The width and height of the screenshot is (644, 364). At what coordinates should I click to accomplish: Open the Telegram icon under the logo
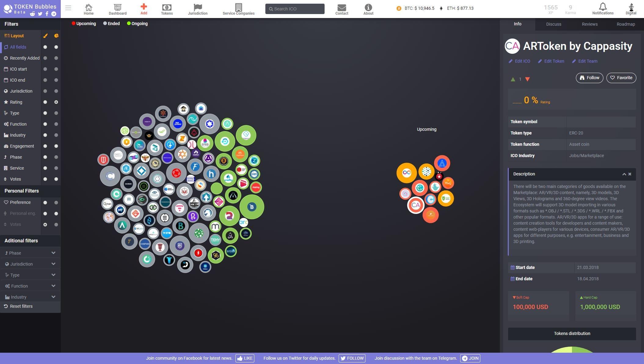[54, 14]
